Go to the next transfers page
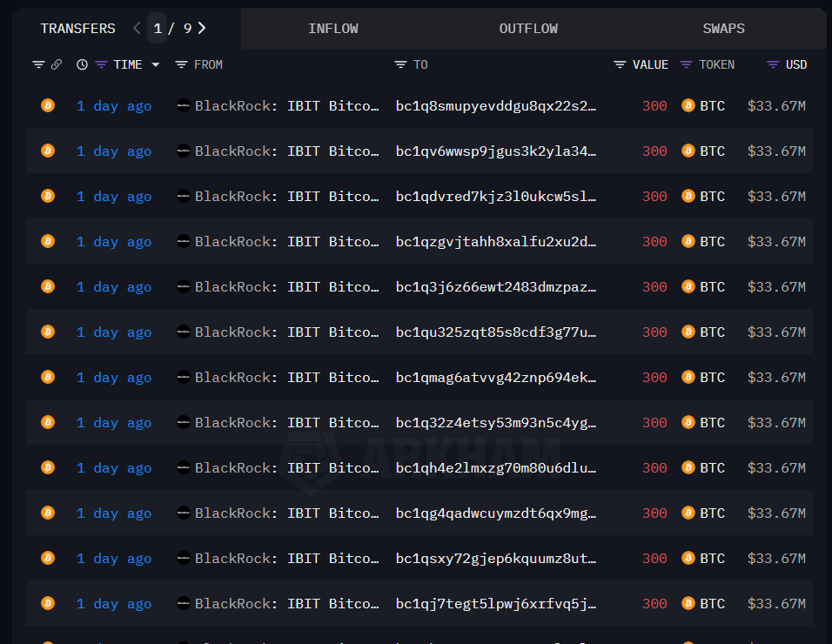The height and width of the screenshot is (644, 832). 202,28
